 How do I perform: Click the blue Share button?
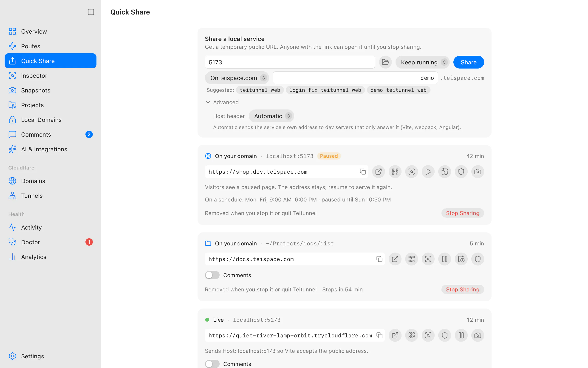click(469, 62)
